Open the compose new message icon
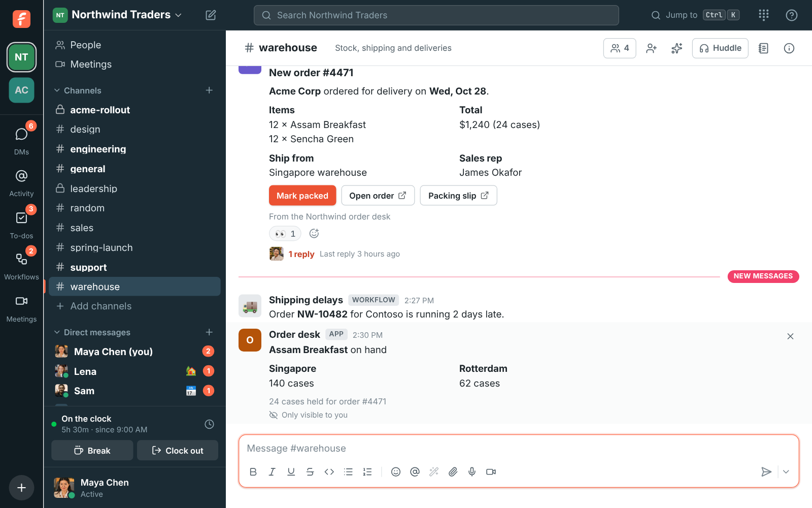The width and height of the screenshot is (812, 508). [211, 15]
